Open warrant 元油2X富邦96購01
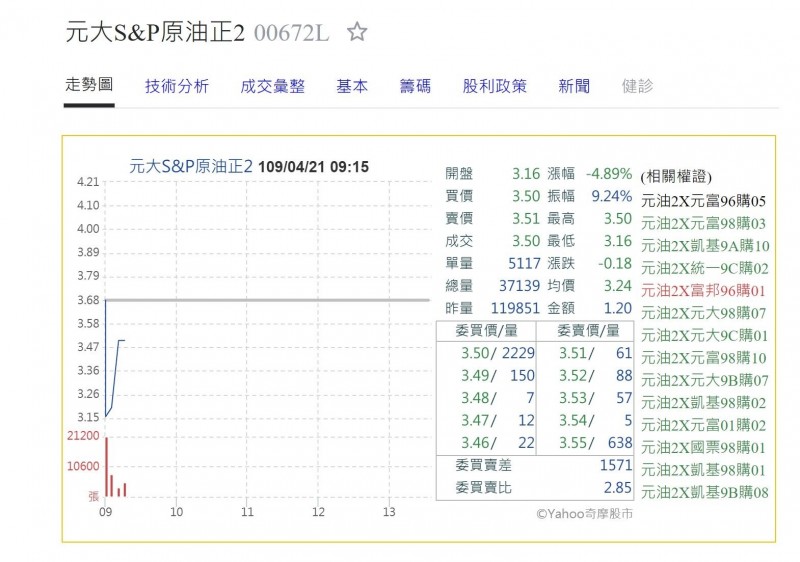This screenshot has width=800, height=562. click(703, 291)
